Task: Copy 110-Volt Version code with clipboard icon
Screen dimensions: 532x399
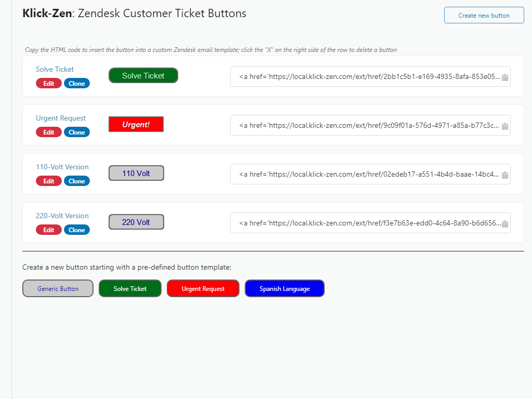Action: pos(504,175)
